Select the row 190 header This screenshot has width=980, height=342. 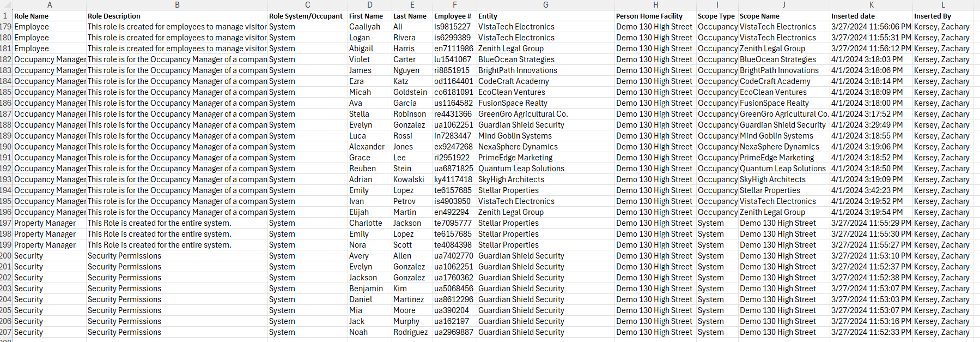click(x=6, y=147)
